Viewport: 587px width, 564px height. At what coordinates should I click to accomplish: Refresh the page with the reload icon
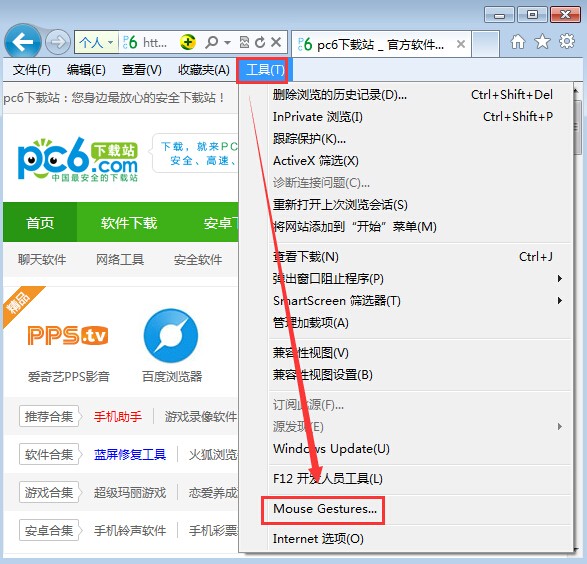click(260, 42)
